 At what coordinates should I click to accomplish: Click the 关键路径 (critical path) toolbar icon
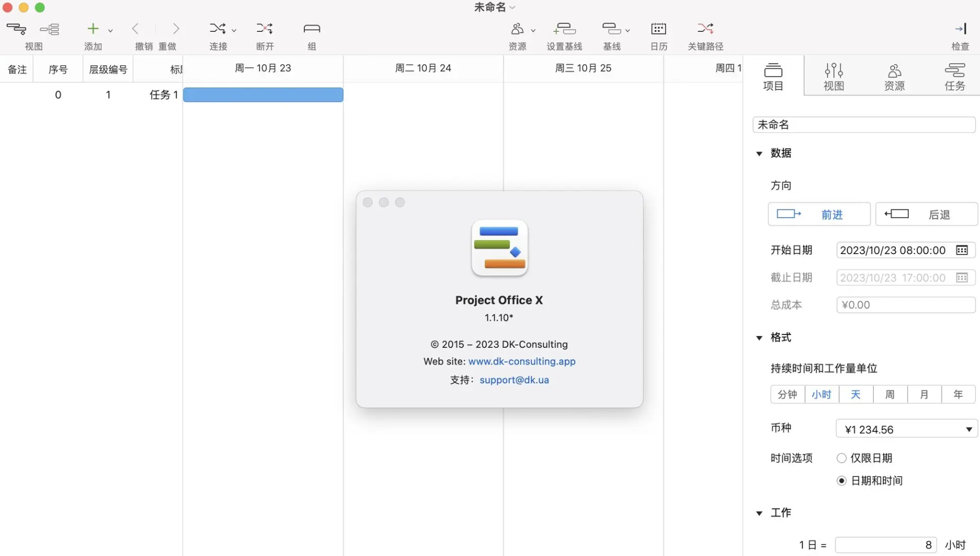tap(705, 35)
